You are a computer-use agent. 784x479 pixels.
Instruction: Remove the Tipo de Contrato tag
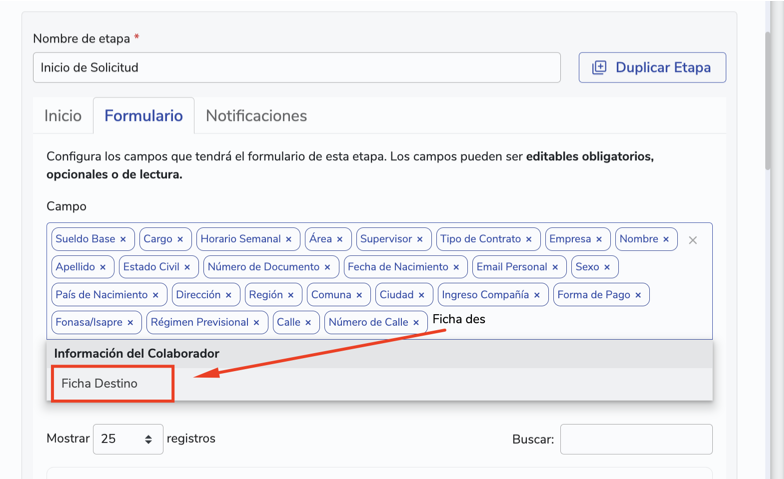[529, 240]
